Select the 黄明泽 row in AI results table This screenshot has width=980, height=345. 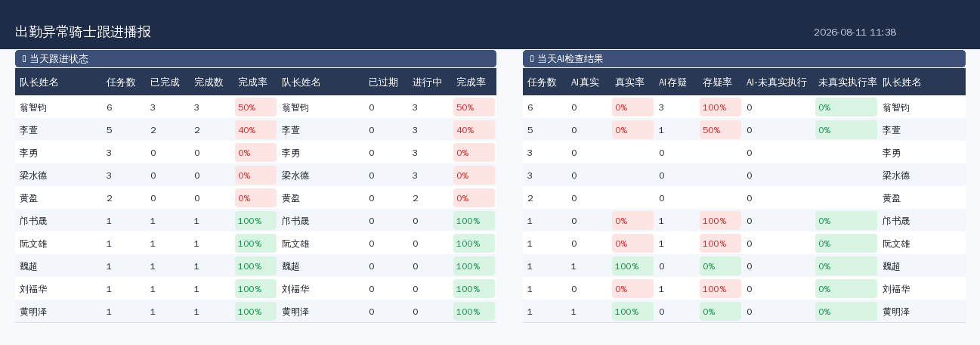(x=744, y=312)
